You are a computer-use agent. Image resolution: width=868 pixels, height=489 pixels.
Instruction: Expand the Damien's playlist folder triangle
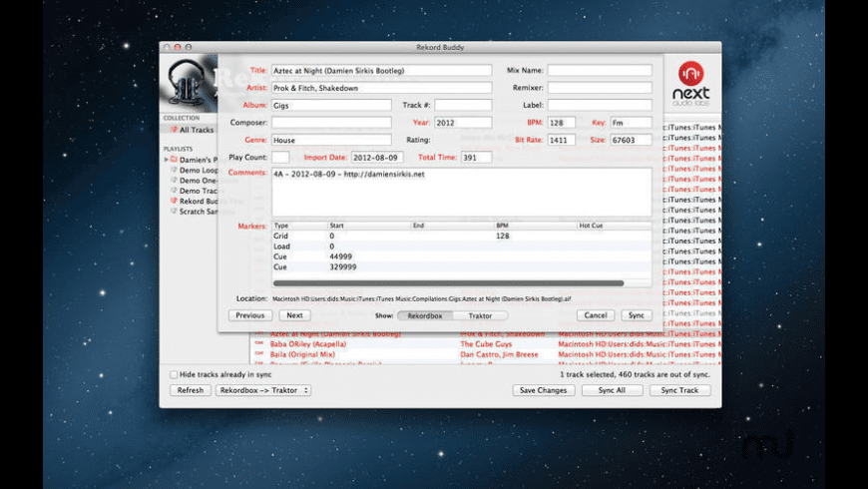[166, 160]
